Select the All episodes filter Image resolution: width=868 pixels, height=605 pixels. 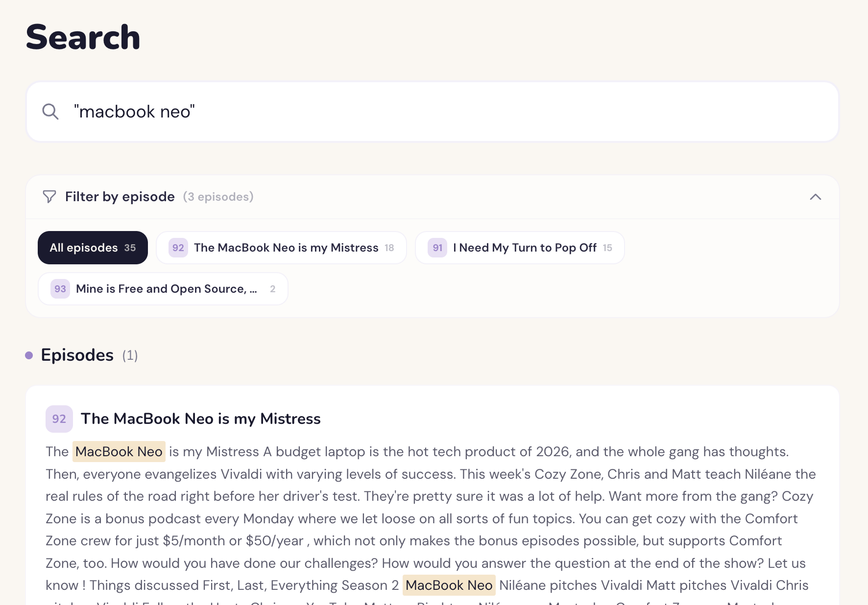tap(93, 248)
